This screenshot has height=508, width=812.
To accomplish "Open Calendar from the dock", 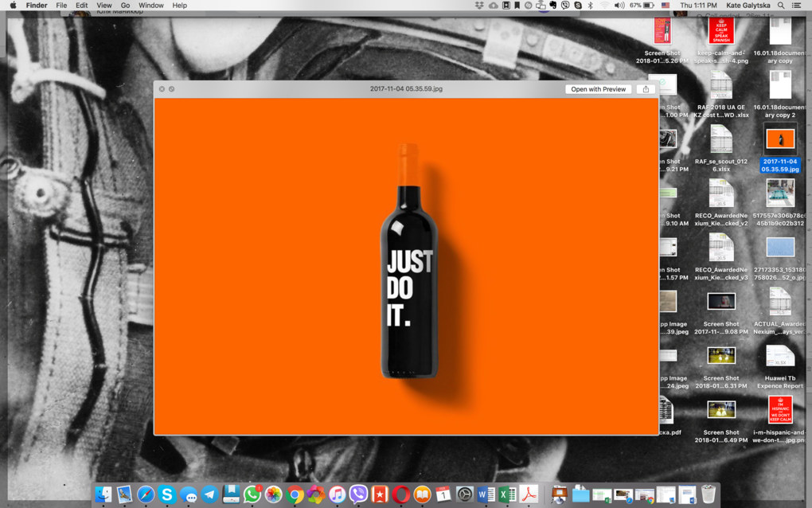I will 443,494.
